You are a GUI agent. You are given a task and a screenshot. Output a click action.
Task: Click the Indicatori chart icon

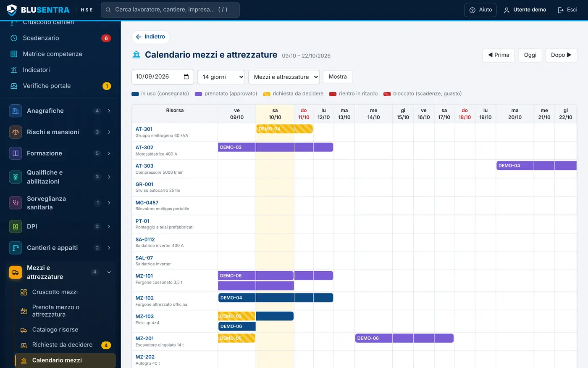click(x=14, y=70)
